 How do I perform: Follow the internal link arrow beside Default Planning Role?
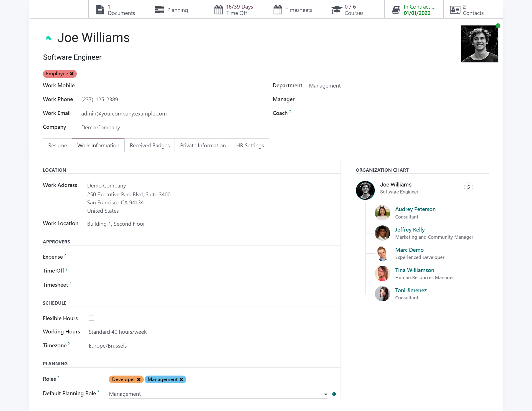[x=334, y=394]
